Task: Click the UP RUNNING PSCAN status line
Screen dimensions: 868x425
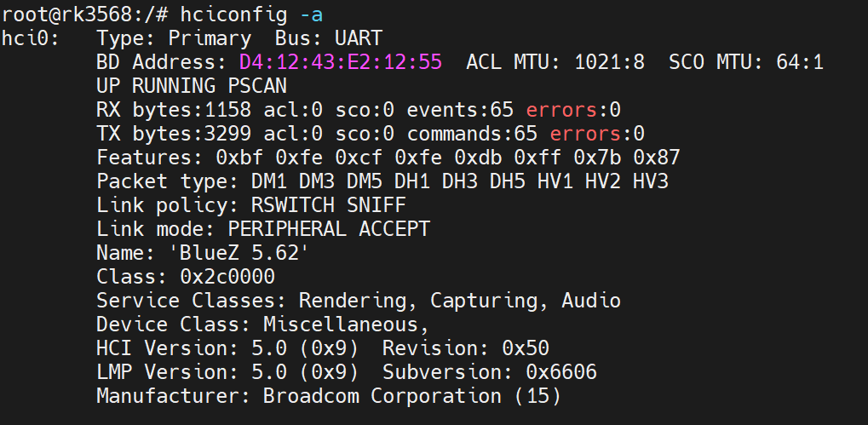Action: [x=192, y=86]
